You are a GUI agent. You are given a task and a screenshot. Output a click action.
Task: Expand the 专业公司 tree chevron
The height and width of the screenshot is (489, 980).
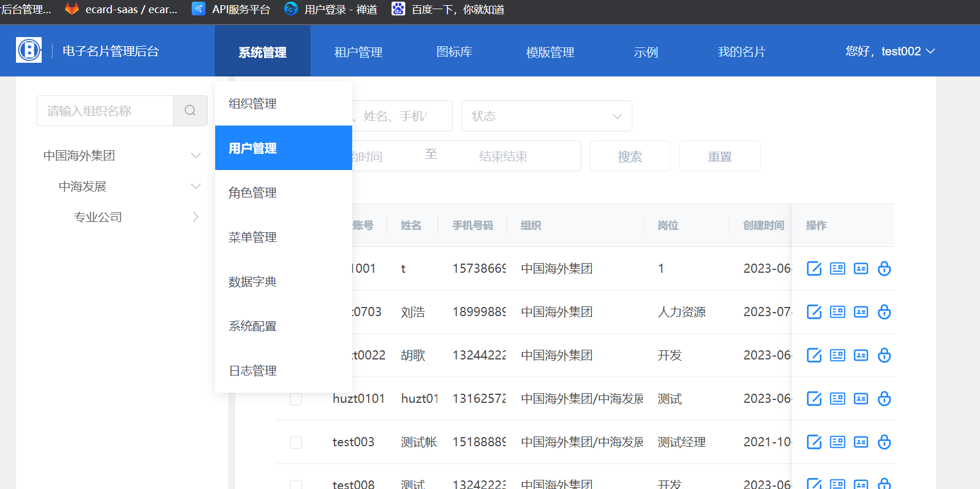click(x=196, y=217)
